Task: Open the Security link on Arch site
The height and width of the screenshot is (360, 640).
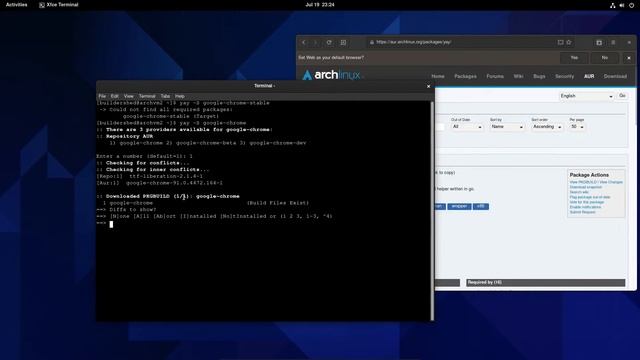Action: pos(564,76)
